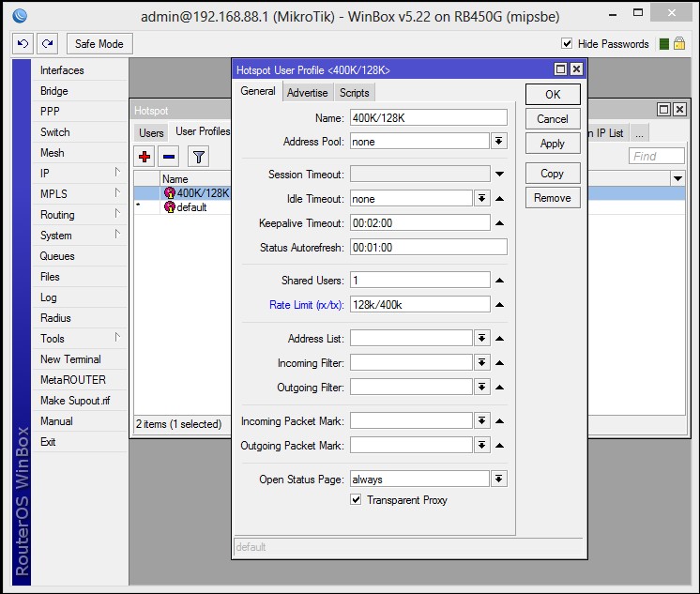The width and height of the screenshot is (700, 594).
Task: Click Make Supout.rif in sidebar
Action: click(x=80, y=401)
